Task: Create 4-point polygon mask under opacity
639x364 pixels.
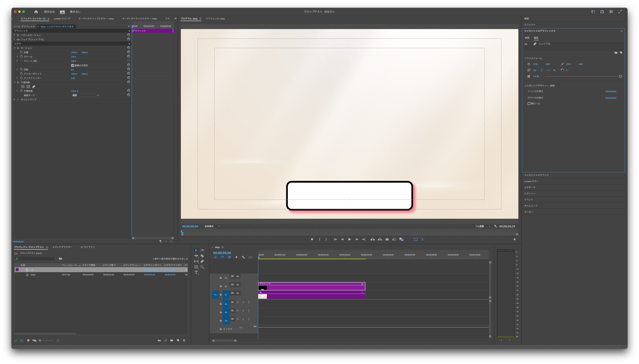Action: pos(28,87)
